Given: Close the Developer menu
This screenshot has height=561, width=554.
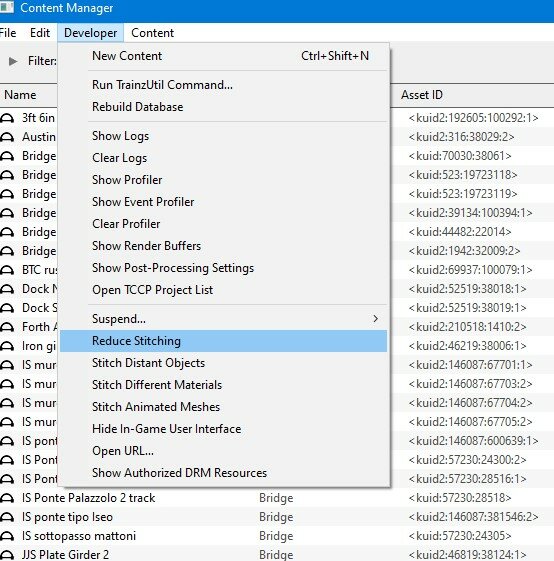Looking at the screenshot, I should click(91, 33).
